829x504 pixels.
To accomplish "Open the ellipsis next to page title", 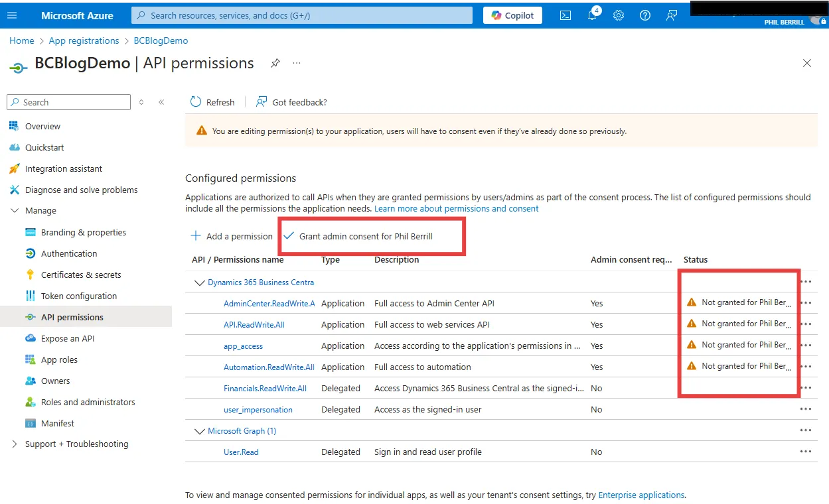I will click(297, 63).
